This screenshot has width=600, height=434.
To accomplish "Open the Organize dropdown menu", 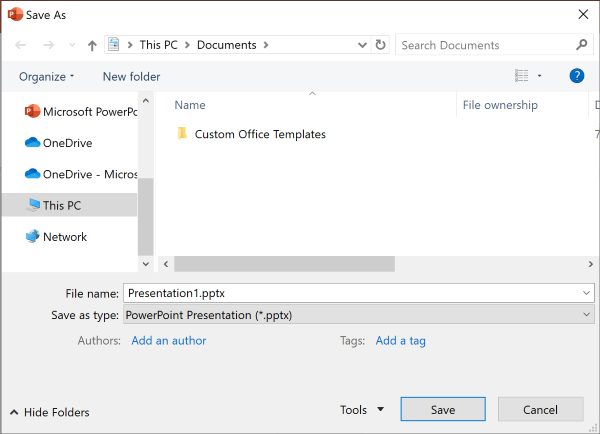I will (x=46, y=77).
